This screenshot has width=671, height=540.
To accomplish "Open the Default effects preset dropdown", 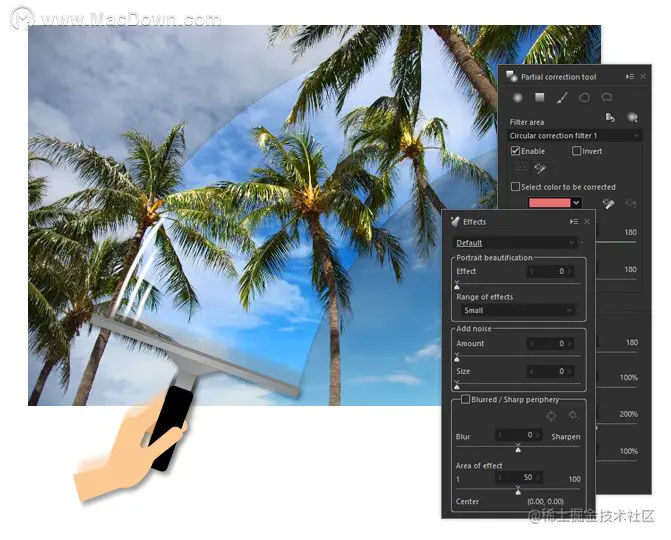I will click(515, 243).
